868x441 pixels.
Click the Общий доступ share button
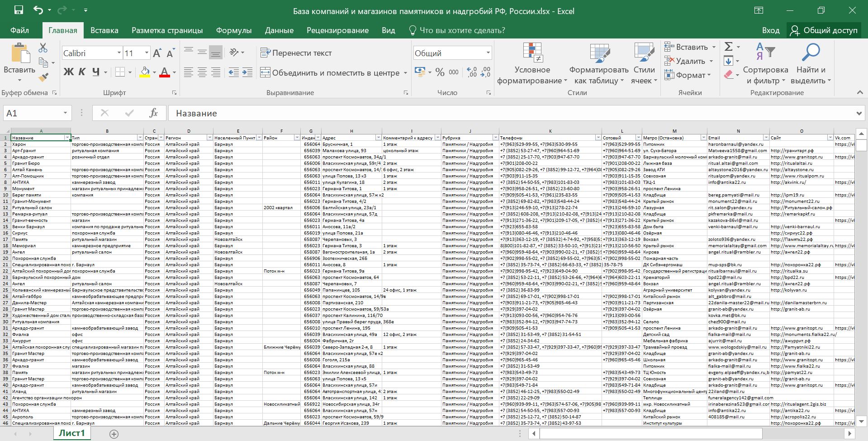tap(824, 30)
